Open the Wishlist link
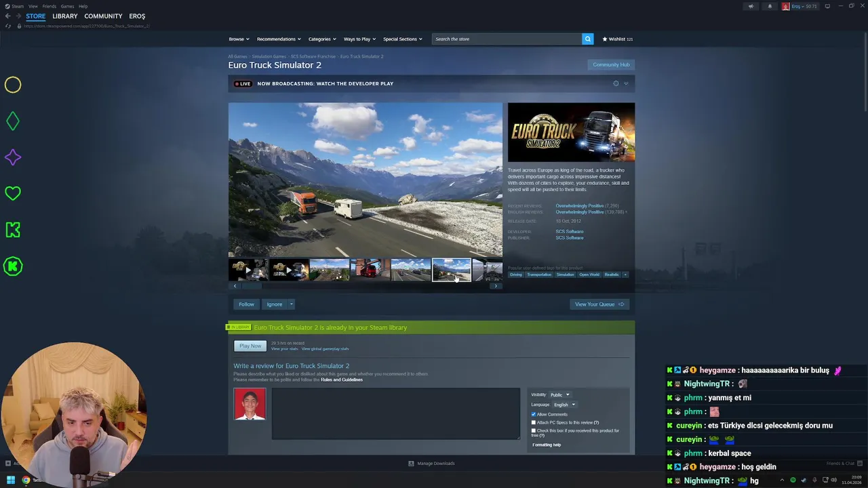Viewport: 868px width, 488px height. click(618, 39)
